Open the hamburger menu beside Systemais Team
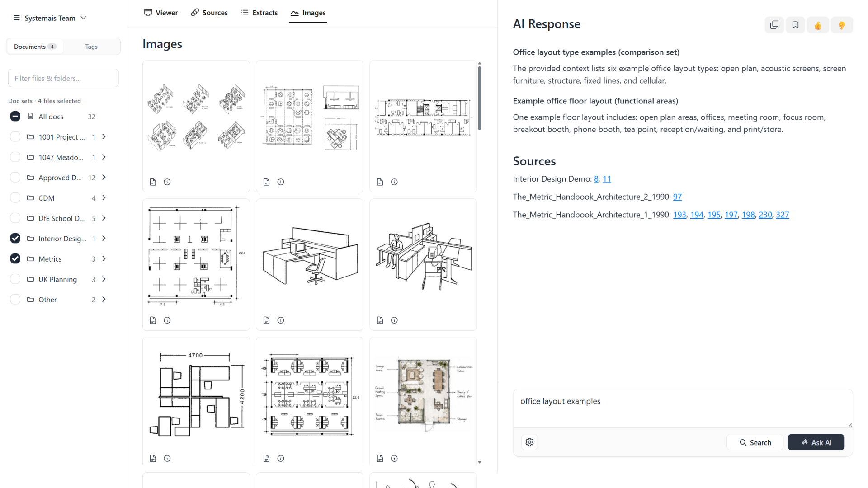 (17, 18)
